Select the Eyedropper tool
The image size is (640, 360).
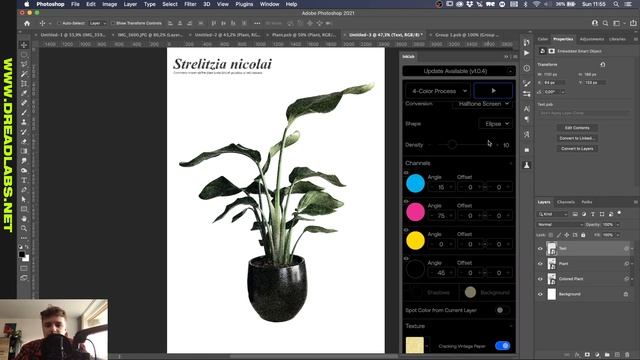coord(24,93)
